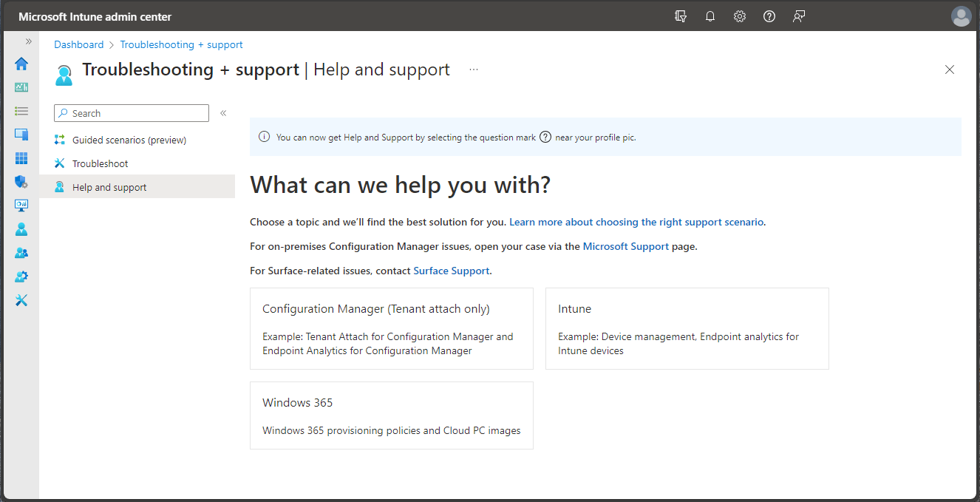980x502 pixels.
Task: Open the Tenant administration gear icon
Action: [21, 276]
